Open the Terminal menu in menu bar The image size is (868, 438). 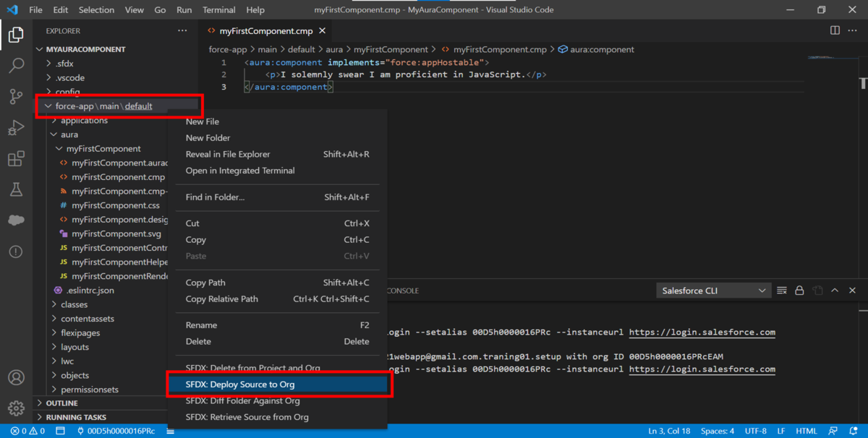click(219, 10)
